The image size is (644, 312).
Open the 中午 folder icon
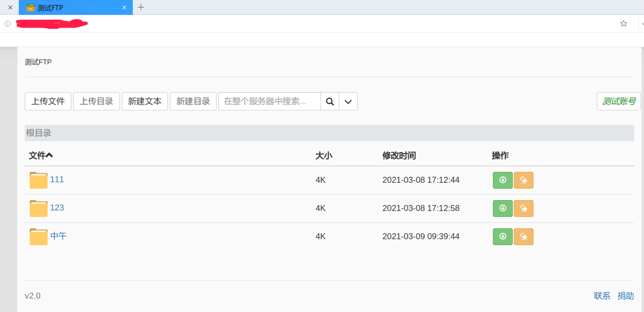tap(38, 237)
